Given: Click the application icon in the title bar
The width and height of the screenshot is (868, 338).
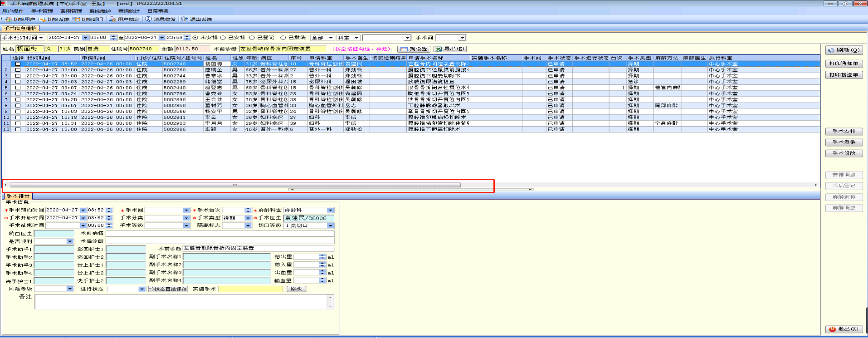Looking at the screenshot, I should (x=3, y=3).
